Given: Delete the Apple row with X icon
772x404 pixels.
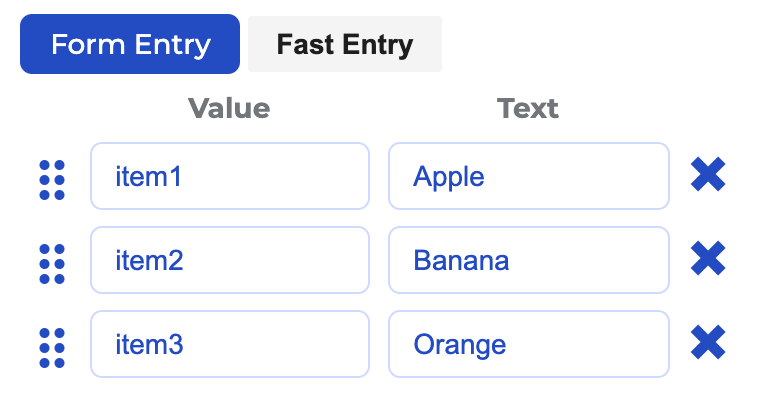Looking at the screenshot, I should (x=708, y=177).
